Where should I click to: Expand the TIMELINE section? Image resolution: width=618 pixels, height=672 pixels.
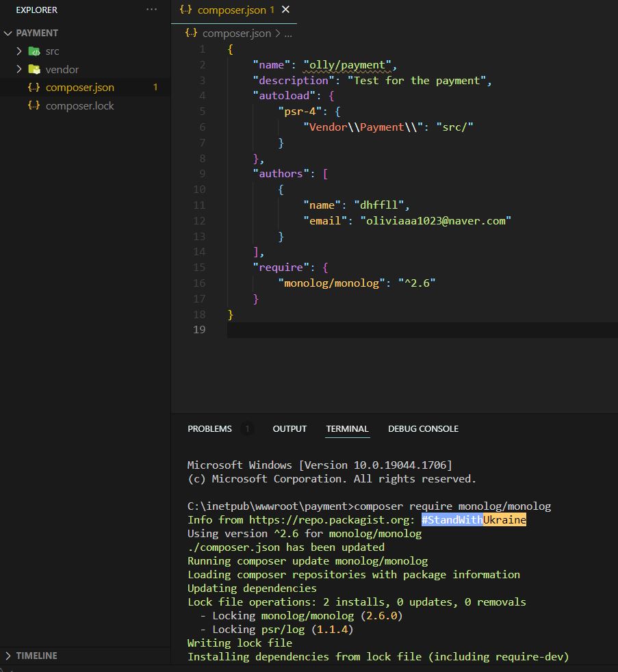(x=86, y=656)
